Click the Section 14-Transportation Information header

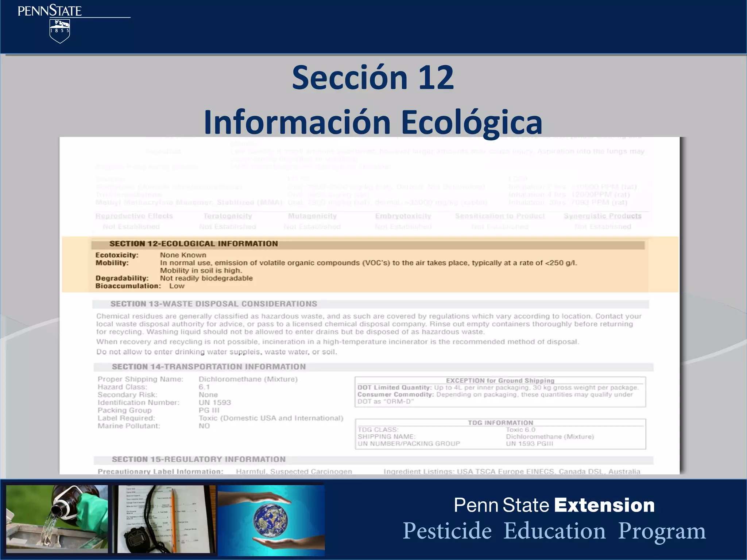(x=209, y=367)
